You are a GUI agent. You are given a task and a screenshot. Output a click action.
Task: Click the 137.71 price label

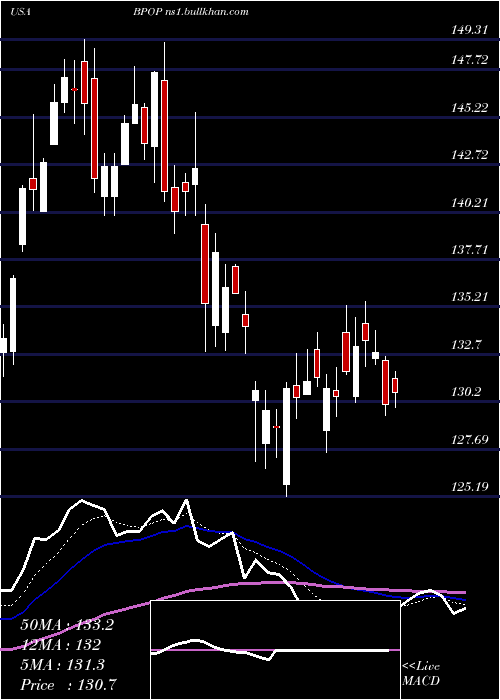(470, 250)
